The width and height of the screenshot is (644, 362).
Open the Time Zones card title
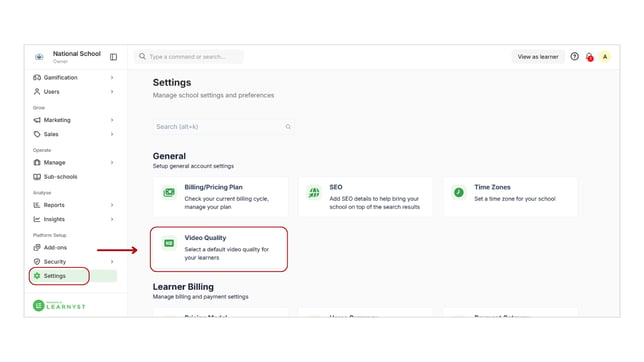[x=492, y=187]
